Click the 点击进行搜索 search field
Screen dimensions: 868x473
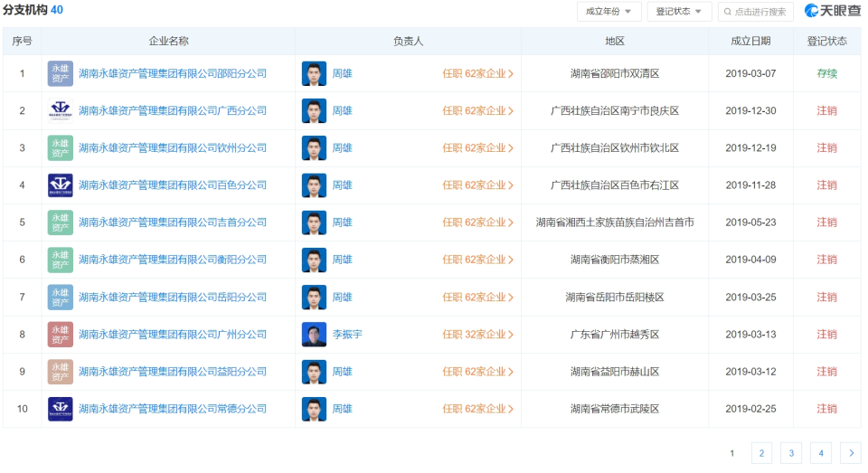click(756, 12)
